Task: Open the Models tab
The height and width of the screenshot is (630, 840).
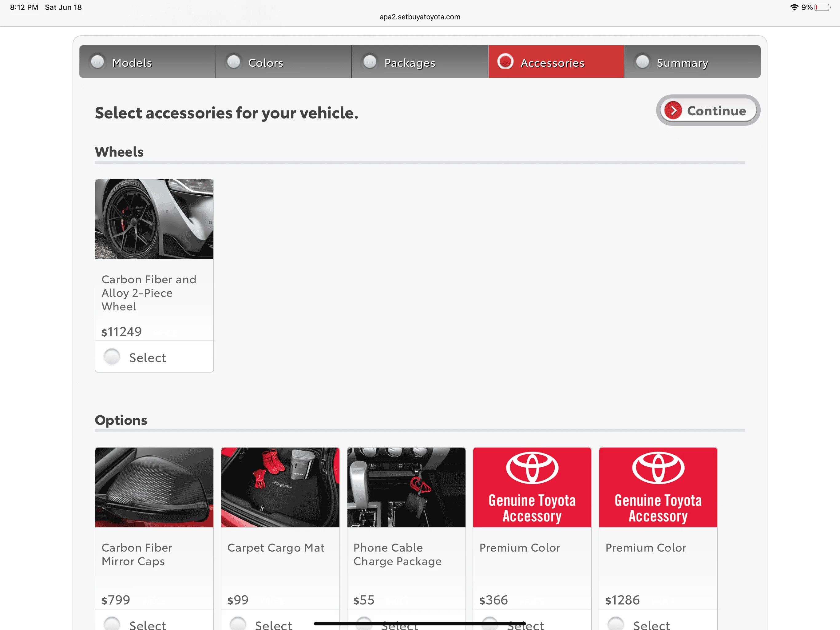Action: pos(147,62)
